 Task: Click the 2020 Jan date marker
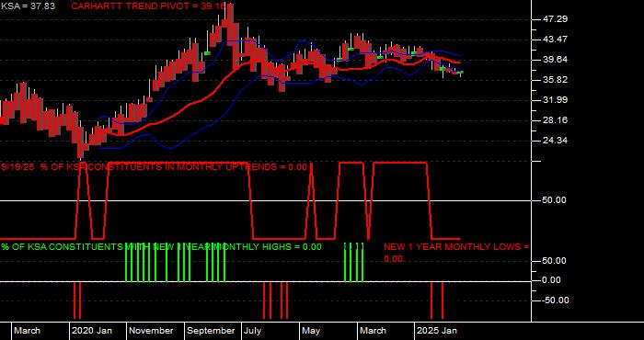click(x=92, y=331)
